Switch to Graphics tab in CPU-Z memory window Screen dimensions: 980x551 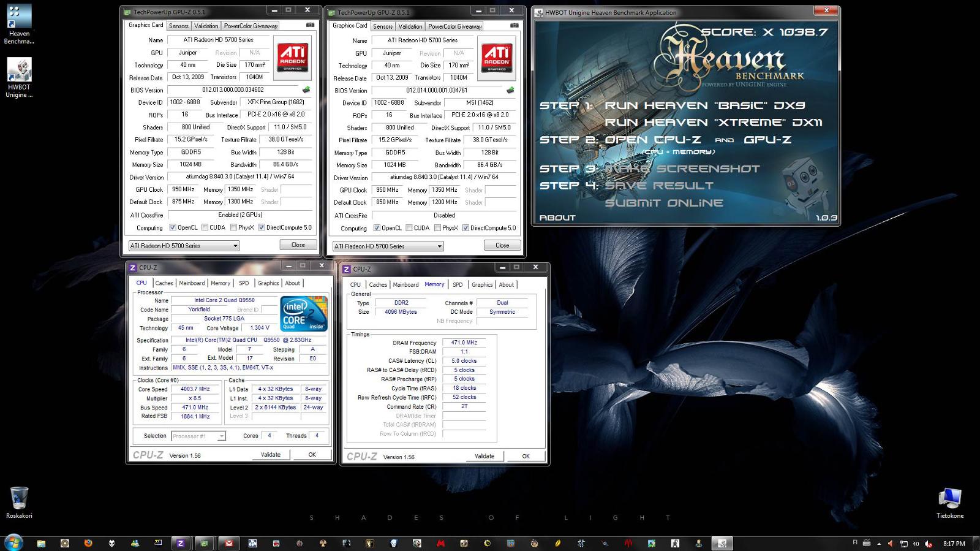click(x=482, y=284)
